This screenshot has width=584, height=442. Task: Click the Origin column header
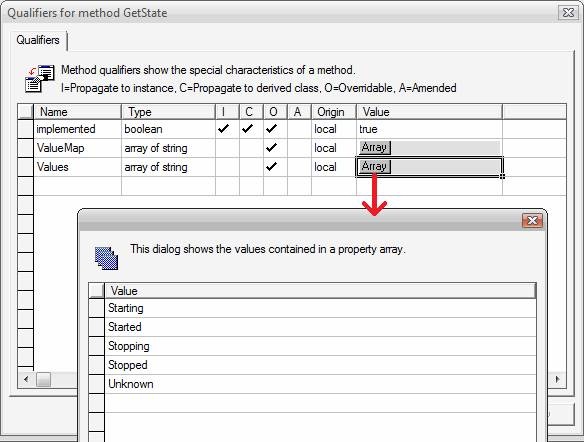click(x=334, y=112)
